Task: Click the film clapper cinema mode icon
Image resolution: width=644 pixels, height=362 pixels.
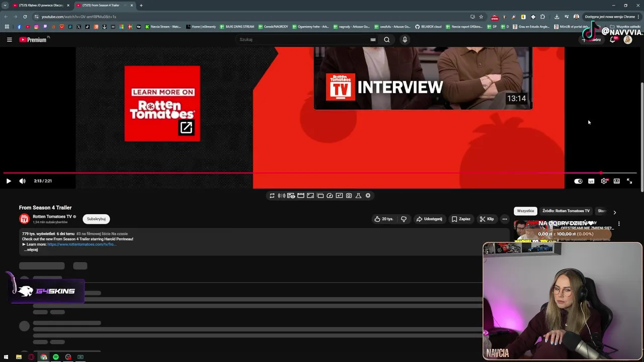Action: click(301, 196)
